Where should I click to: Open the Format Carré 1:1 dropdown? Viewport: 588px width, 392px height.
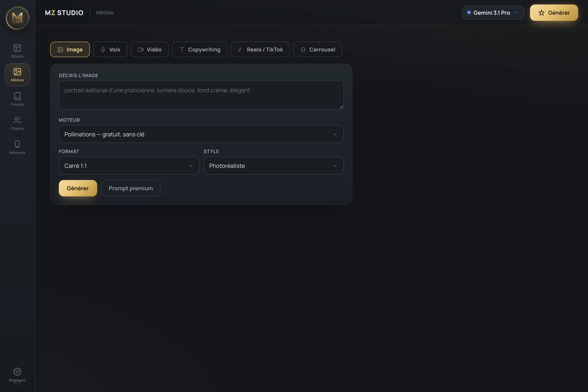pyautogui.click(x=129, y=166)
